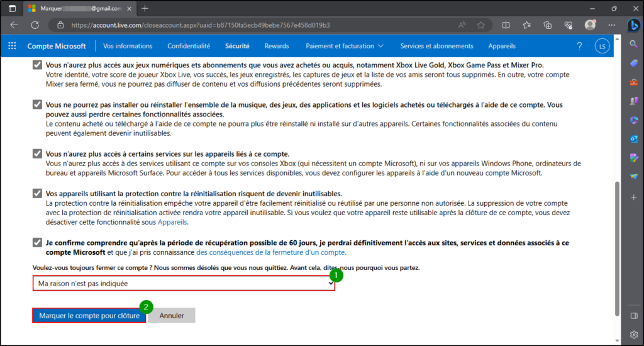Click the scrollbar down arrow

[617, 340]
